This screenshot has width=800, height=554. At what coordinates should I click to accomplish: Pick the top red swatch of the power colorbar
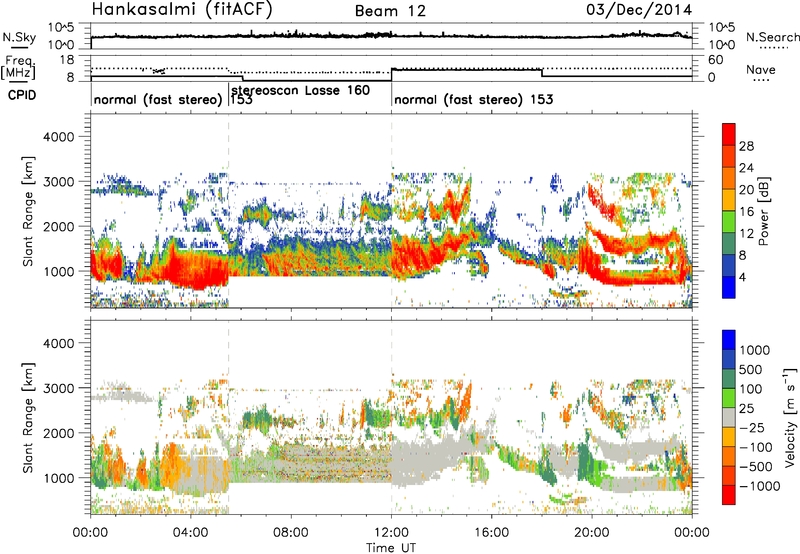pyautogui.click(x=729, y=134)
